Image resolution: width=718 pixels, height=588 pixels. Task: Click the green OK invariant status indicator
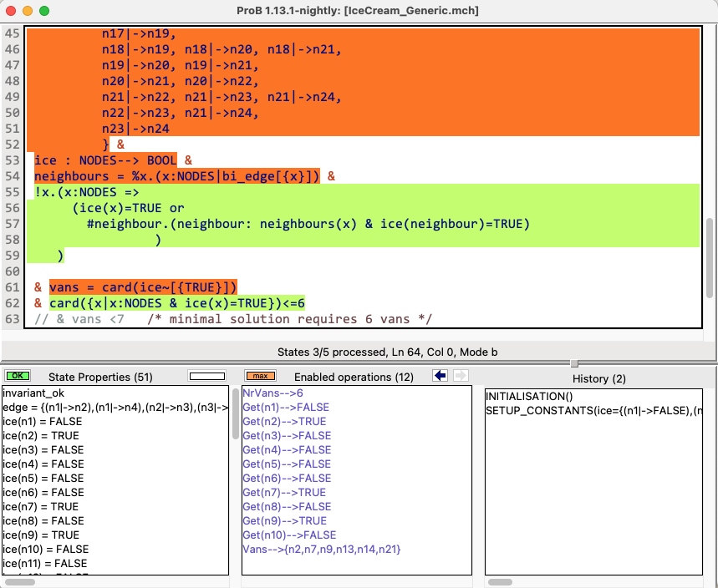pos(18,377)
